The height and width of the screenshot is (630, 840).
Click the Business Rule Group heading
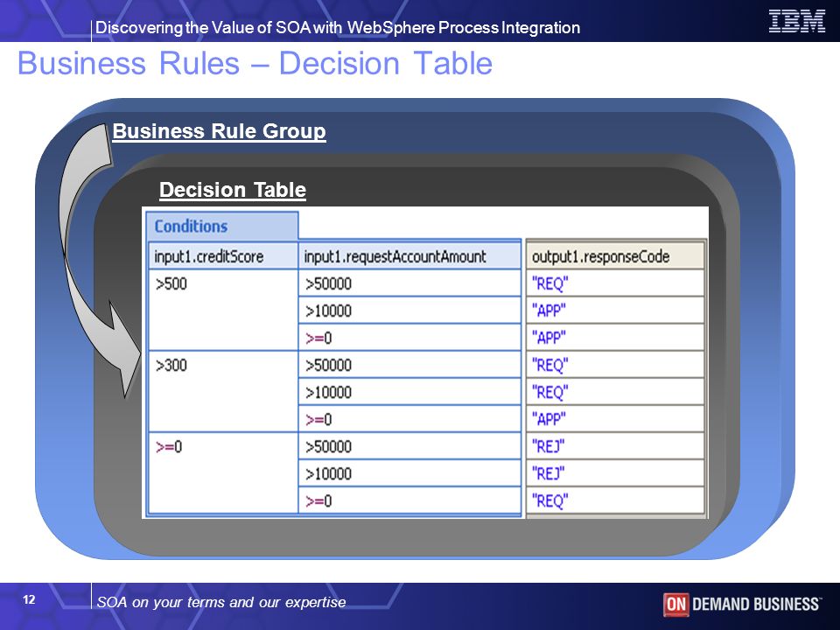(219, 131)
